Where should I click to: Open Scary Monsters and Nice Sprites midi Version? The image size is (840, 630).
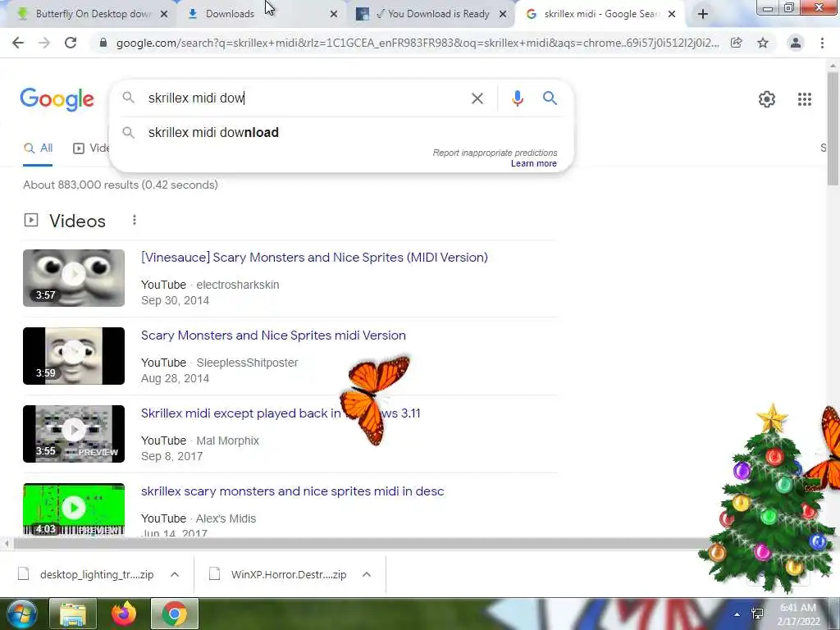point(273,336)
